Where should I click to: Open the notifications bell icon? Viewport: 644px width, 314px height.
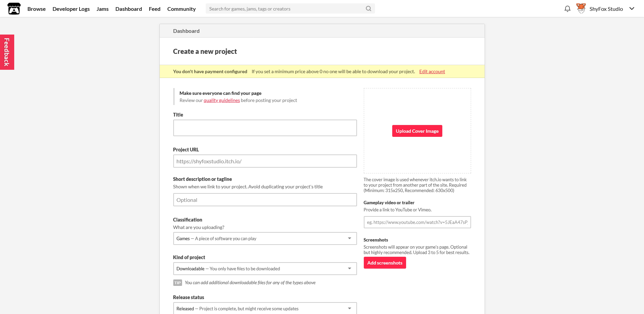pos(567,9)
